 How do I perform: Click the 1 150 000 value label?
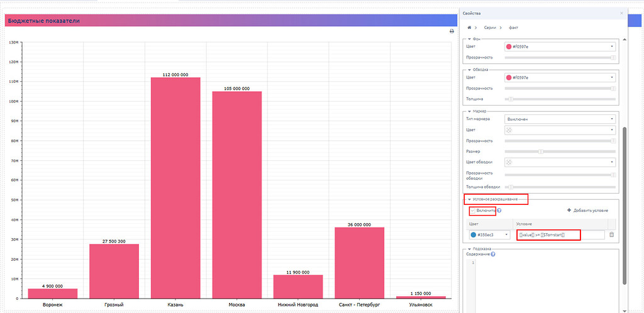point(421,294)
